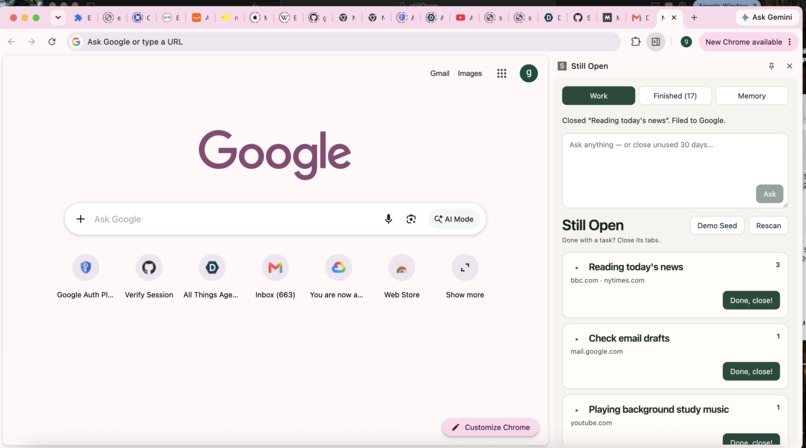
Task: Click the Playing background study music title
Action: pyautogui.click(x=658, y=409)
